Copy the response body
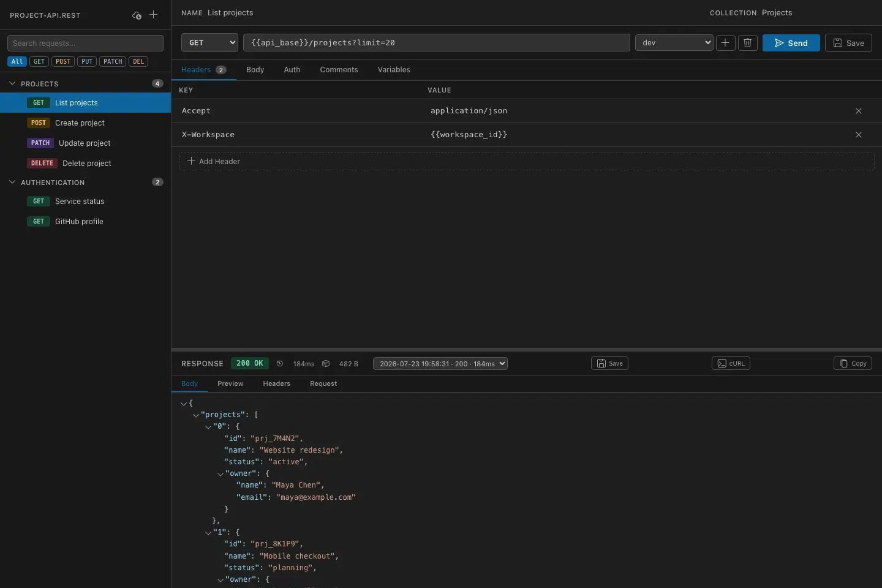 [x=853, y=363]
